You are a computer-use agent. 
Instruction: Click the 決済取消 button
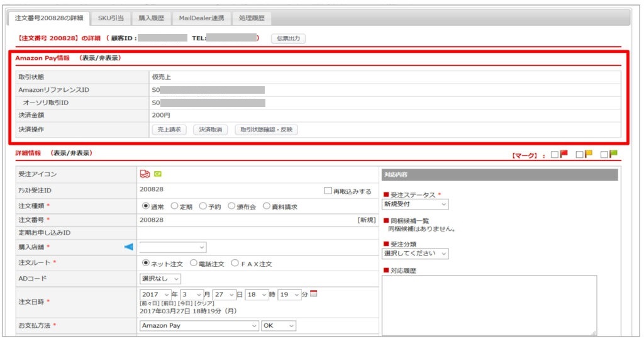coord(210,130)
